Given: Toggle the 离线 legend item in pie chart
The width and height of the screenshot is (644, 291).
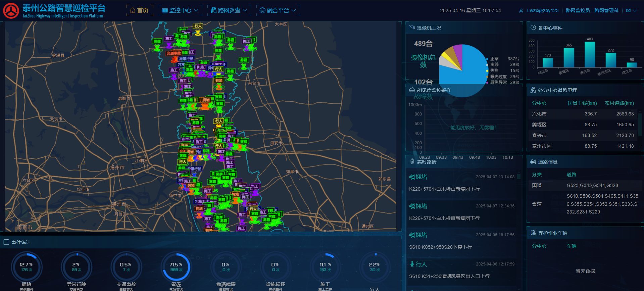Looking at the screenshot, I should coord(494,64).
